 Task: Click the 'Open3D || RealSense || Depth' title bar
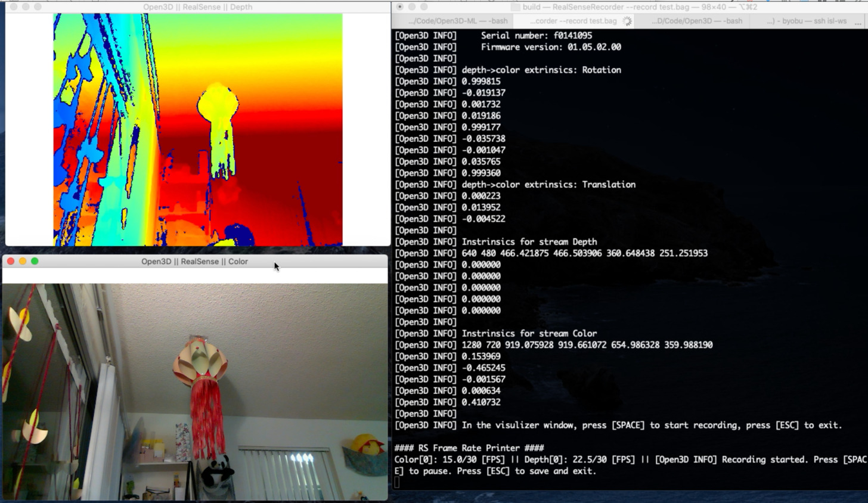pos(197,7)
